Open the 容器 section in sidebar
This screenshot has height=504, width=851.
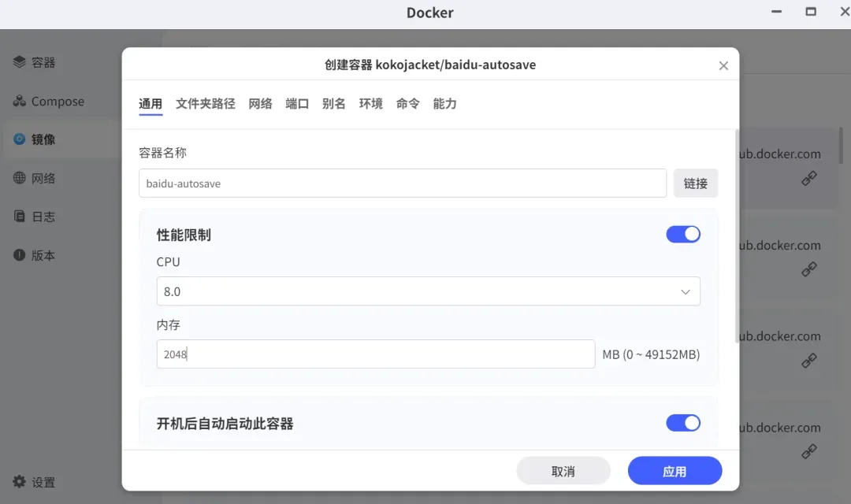tap(35, 62)
